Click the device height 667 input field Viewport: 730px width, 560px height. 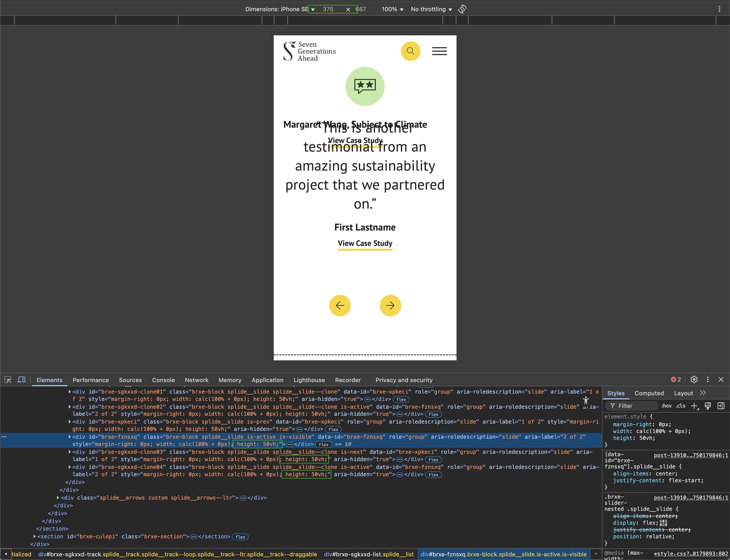361,9
